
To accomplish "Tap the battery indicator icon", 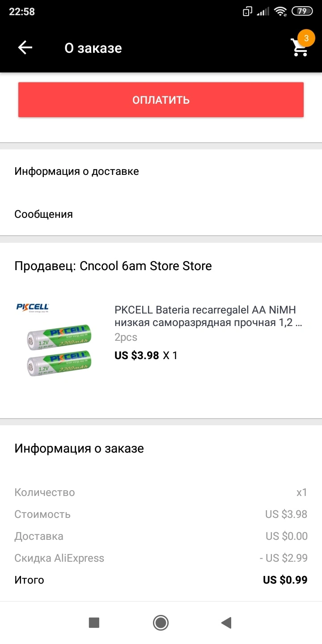I will click(302, 12).
